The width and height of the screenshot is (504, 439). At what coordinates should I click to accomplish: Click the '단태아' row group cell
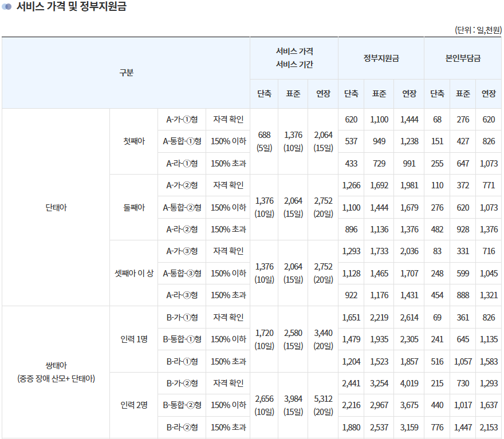[56, 207]
